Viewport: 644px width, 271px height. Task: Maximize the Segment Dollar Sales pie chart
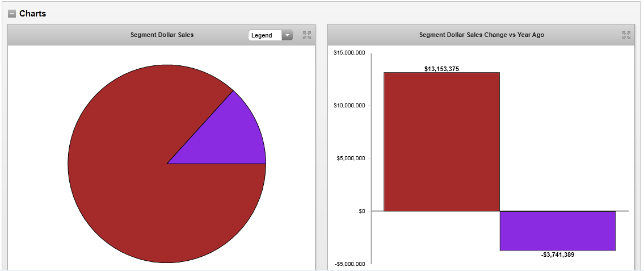[307, 35]
